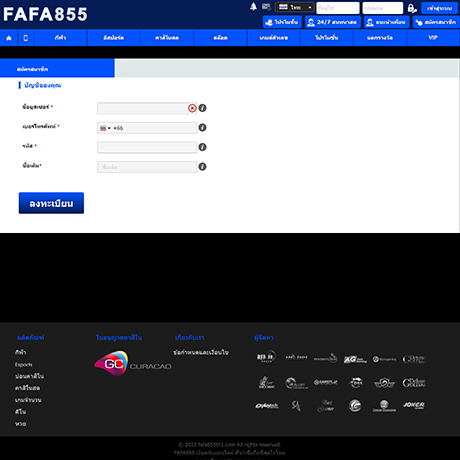Open the โปรโมชั่น nav bar item
Screen dimensions: 460x460
tap(327, 38)
